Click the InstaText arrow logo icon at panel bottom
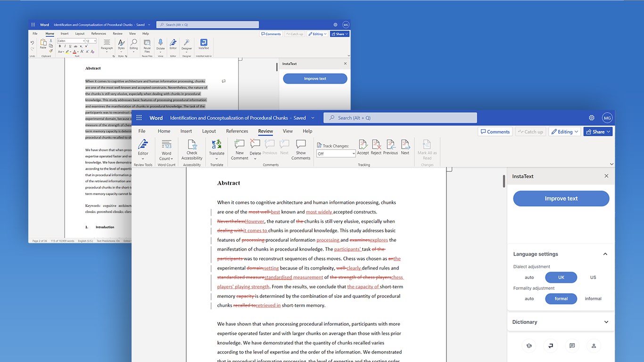The width and height of the screenshot is (644, 362). tap(550, 346)
